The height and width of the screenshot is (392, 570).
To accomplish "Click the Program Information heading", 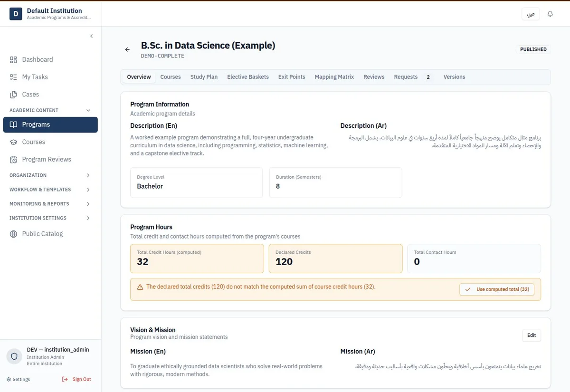I will pos(160,105).
